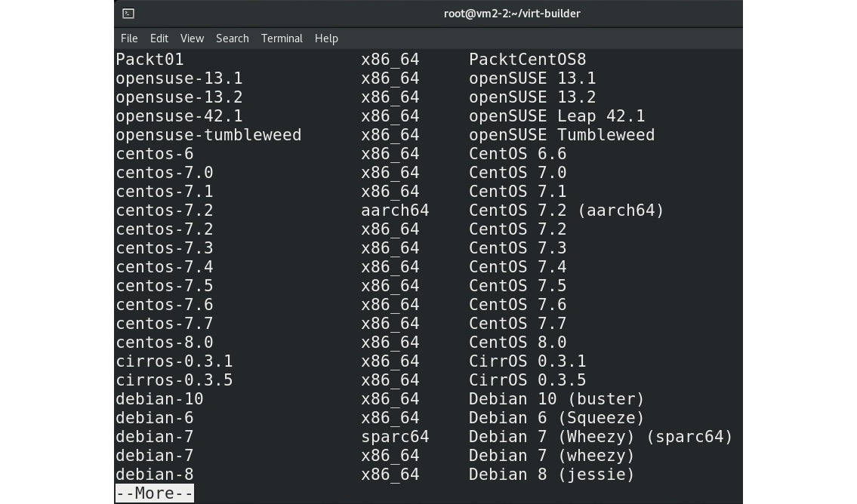Click the centos-7.7 entry
Screen dimensions: 857x504
coord(165,323)
